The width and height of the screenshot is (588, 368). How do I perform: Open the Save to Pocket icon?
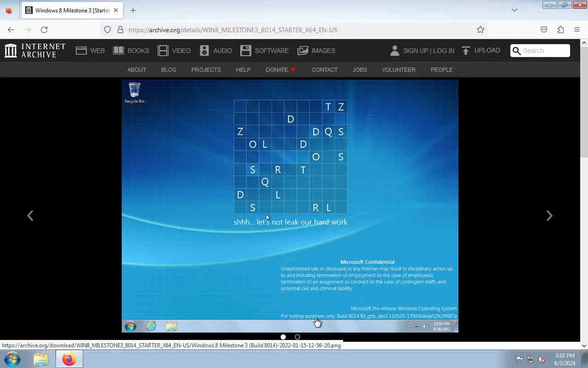coord(544,29)
